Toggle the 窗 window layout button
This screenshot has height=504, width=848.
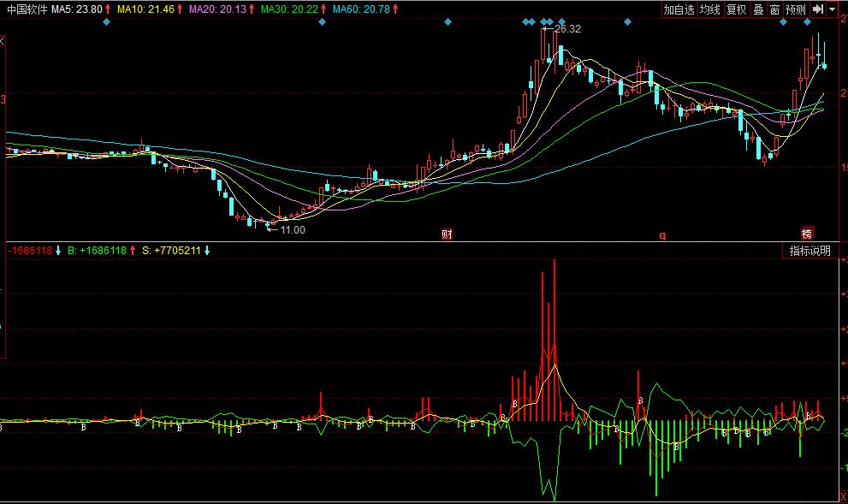coord(774,9)
